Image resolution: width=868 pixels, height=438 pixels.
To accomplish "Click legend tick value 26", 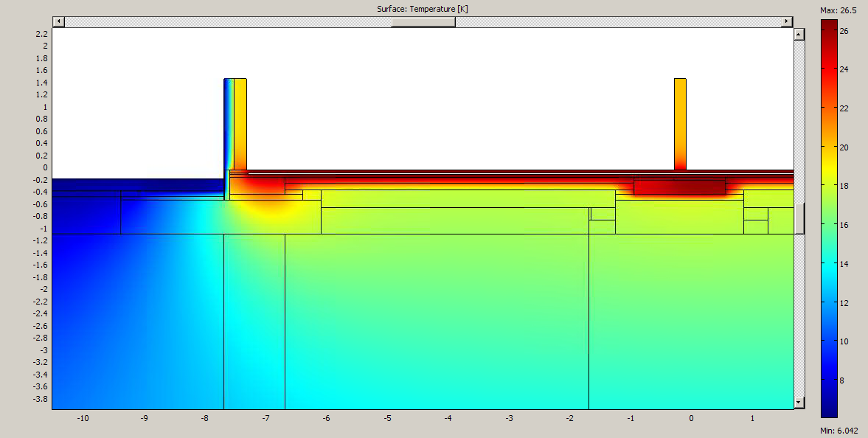I will point(844,31).
